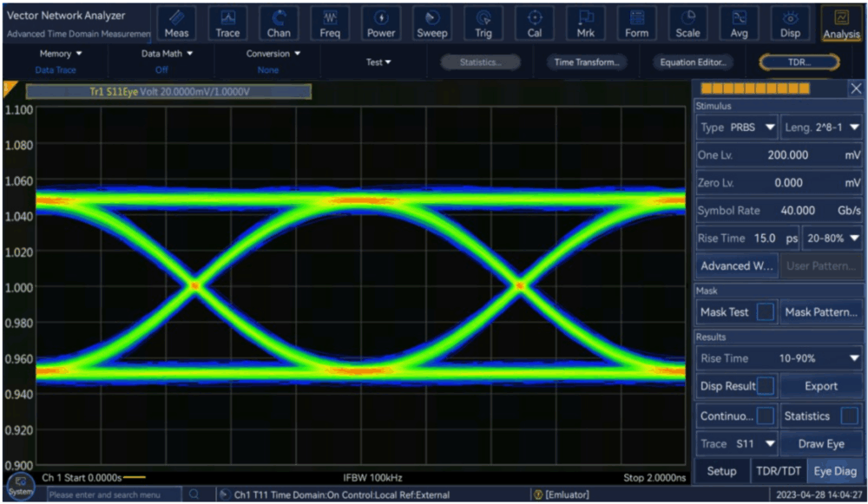The width and height of the screenshot is (868, 504).
Task: Enable the Continuous checkbox
Action: click(x=765, y=416)
